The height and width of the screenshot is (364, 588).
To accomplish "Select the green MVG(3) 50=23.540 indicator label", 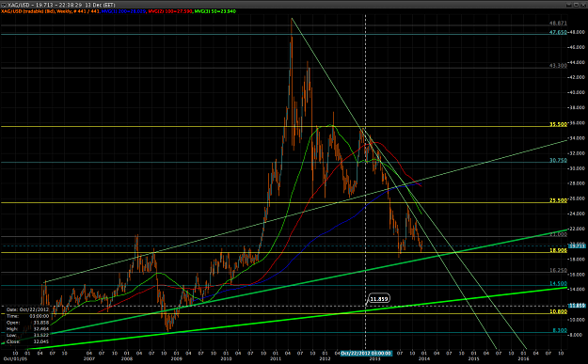I will pyautogui.click(x=215, y=11).
